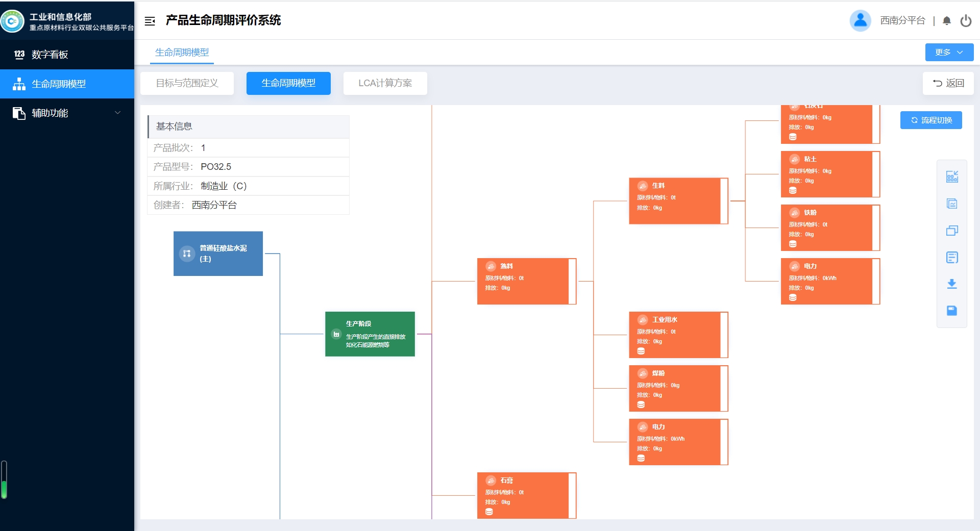980x531 pixels.
Task: Select the 熟料 node title
Action: click(x=506, y=266)
